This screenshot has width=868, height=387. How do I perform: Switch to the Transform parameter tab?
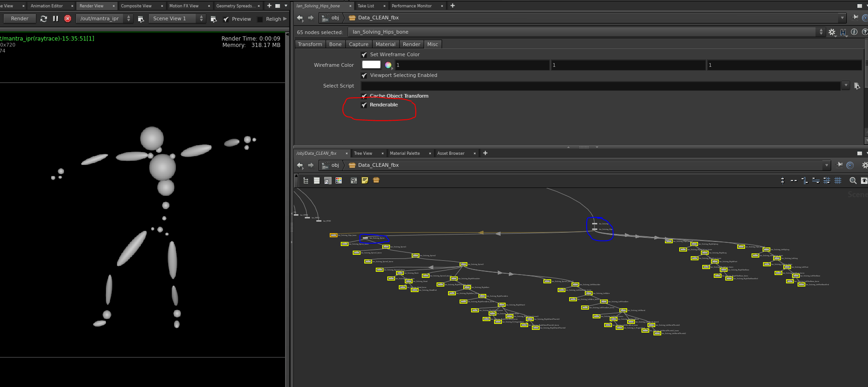[310, 44]
